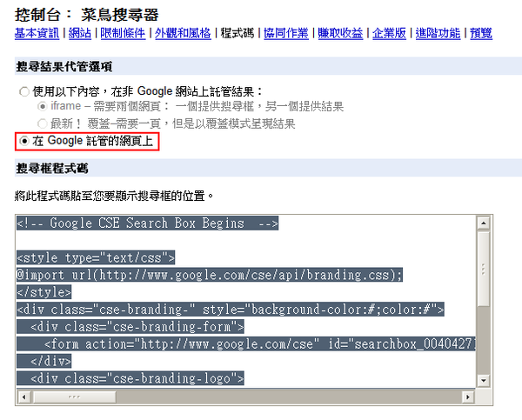
Task: Open the 協同作業 link
Action: [x=286, y=33]
